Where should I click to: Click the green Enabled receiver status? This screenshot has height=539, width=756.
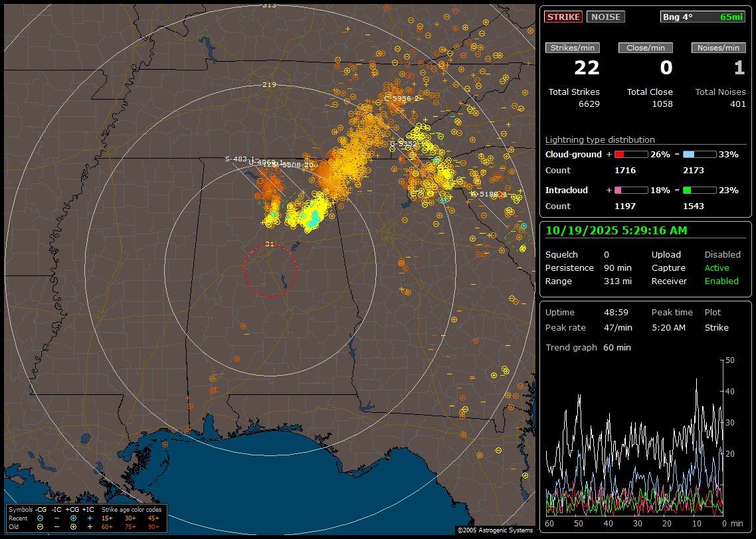pos(721,281)
